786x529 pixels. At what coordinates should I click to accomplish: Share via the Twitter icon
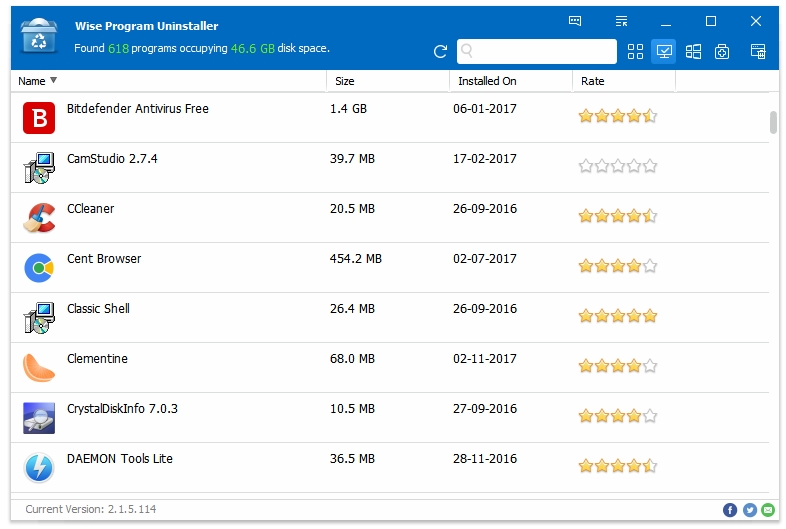(x=749, y=510)
